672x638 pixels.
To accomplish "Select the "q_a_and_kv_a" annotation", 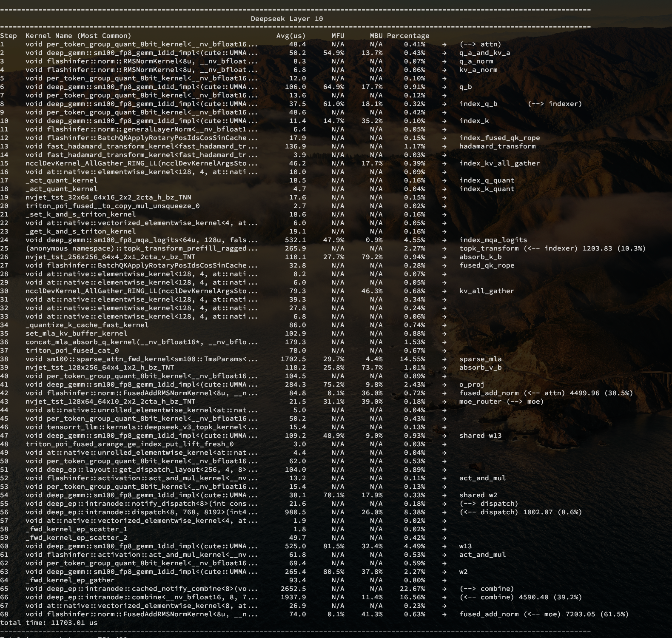I will (484, 53).
